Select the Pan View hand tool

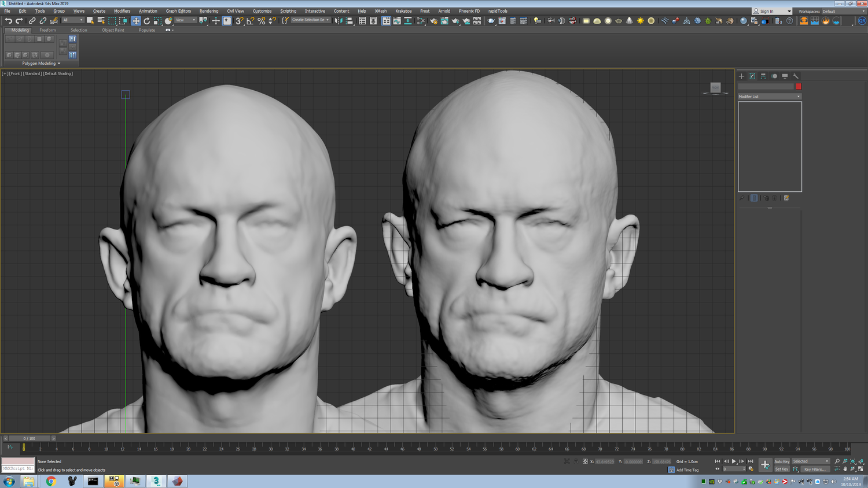click(x=845, y=469)
